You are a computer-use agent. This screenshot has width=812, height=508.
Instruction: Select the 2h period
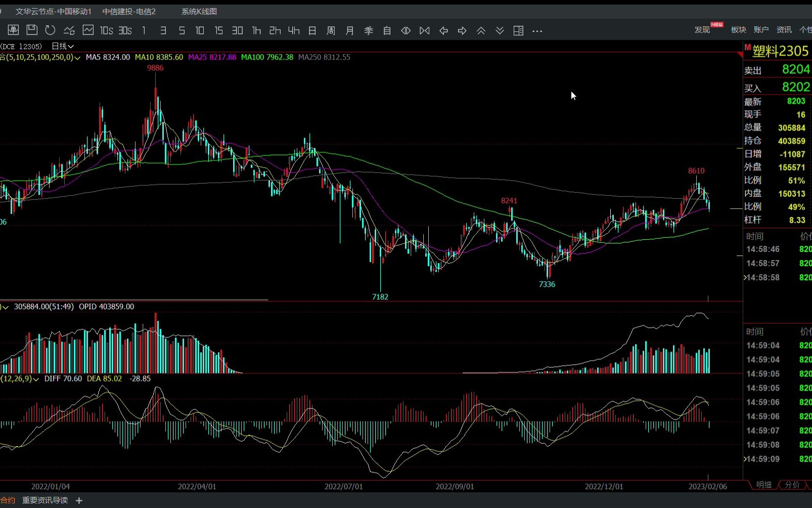tap(275, 31)
